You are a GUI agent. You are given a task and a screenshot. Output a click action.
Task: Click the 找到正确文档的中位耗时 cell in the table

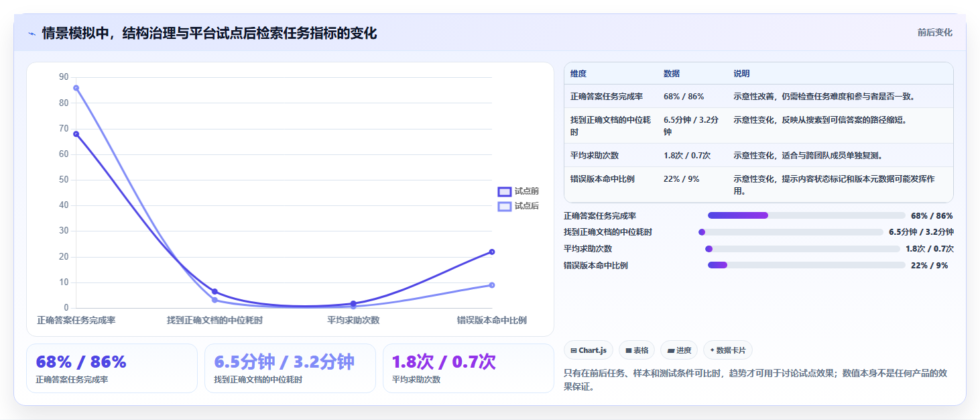[x=611, y=126]
